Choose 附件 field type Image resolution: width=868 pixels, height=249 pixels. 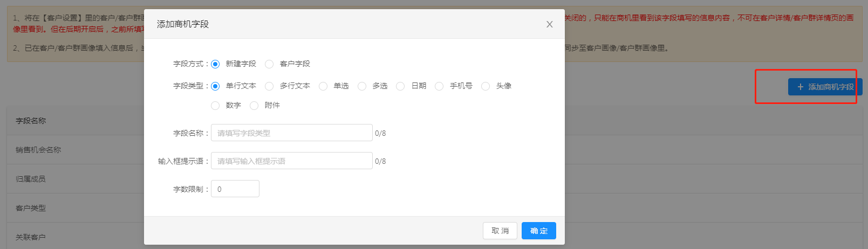click(x=255, y=106)
